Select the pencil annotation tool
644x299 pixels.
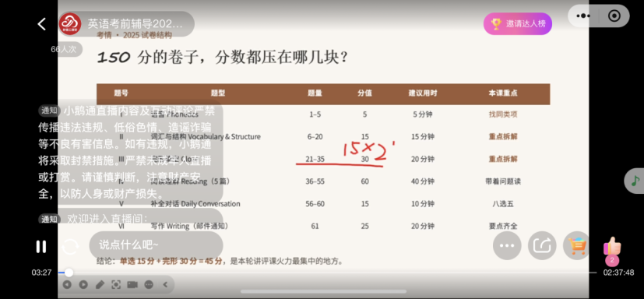[x=100, y=284]
